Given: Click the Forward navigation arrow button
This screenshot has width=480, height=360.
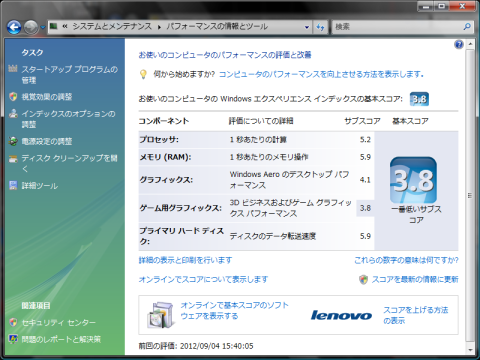Looking at the screenshot, I should pyautogui.click(x=31, y=27).
